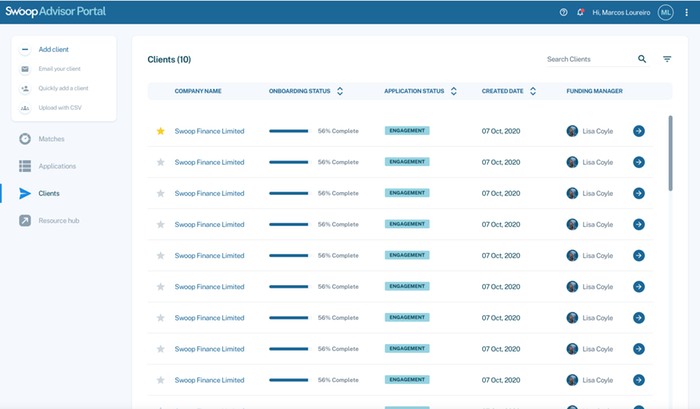Viewport: 700px width, 409px height.
Task: Open the vertical three-dot header menu
Action: pyautogui.click(x=686, y=13)
